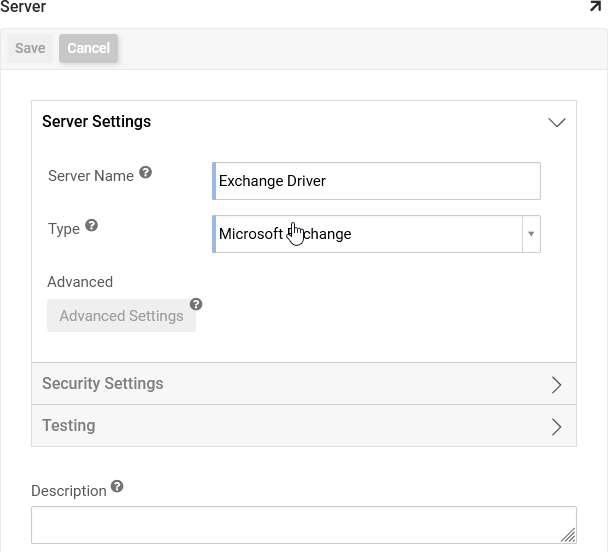Select the Microsoft Exchange type combo box
The image size is (608, 552).
click(x=368, y=234)
